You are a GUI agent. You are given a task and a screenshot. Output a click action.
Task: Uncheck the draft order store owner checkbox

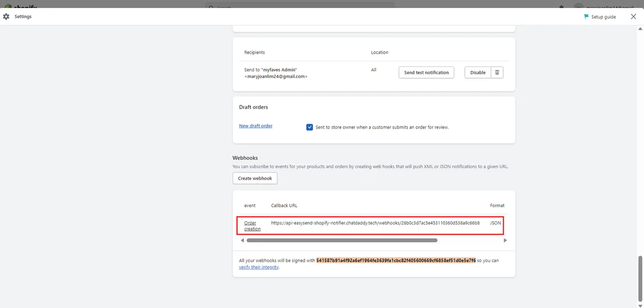click(x=309, y=127)
